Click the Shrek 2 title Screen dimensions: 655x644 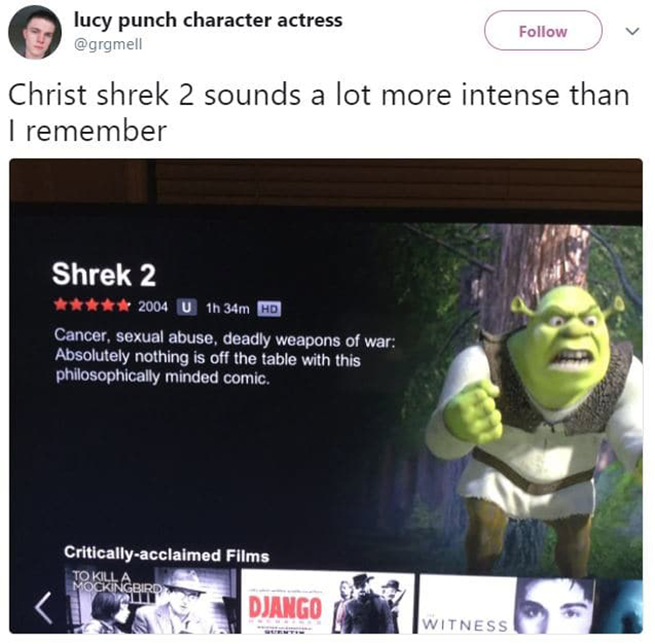(x=104, y=274)
